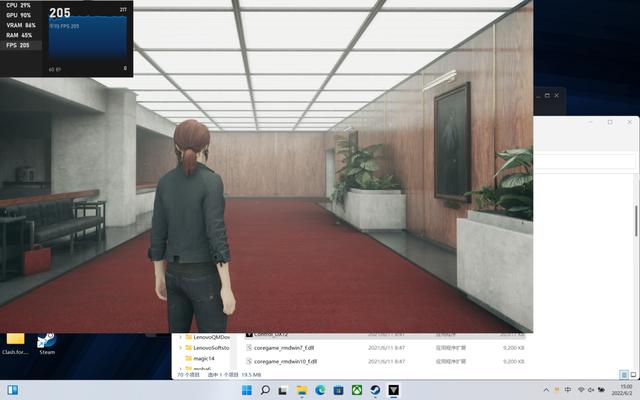Viewport: 640px width, 400px height.
Task: Open Xbox app from taskbar
Action: pos(357,390)
